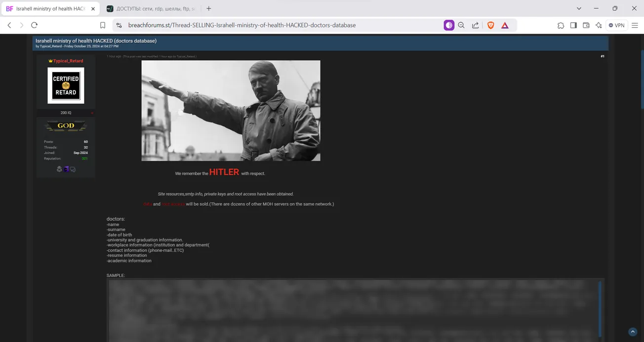Image resolution: width=644 pixels, height=342 pixels.
Task: Click the #1 post number link
Action: click(602, 56)
